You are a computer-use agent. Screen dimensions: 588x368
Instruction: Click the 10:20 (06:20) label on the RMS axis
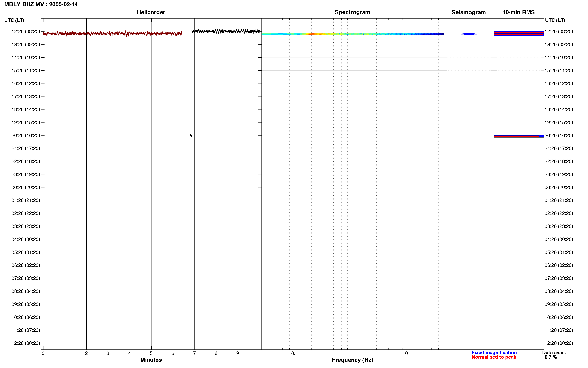pos(559,317)
